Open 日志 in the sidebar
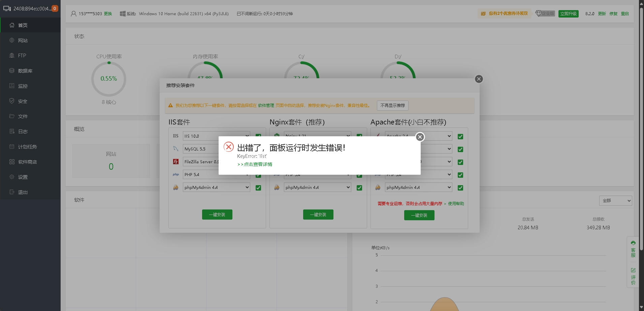644x311 pixels. 30,131
